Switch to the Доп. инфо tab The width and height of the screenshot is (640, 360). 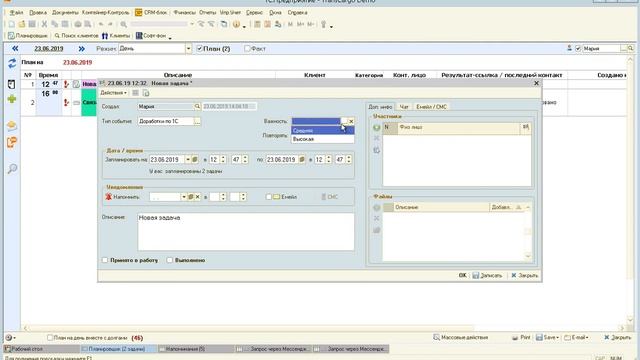(x=380, y=107)
